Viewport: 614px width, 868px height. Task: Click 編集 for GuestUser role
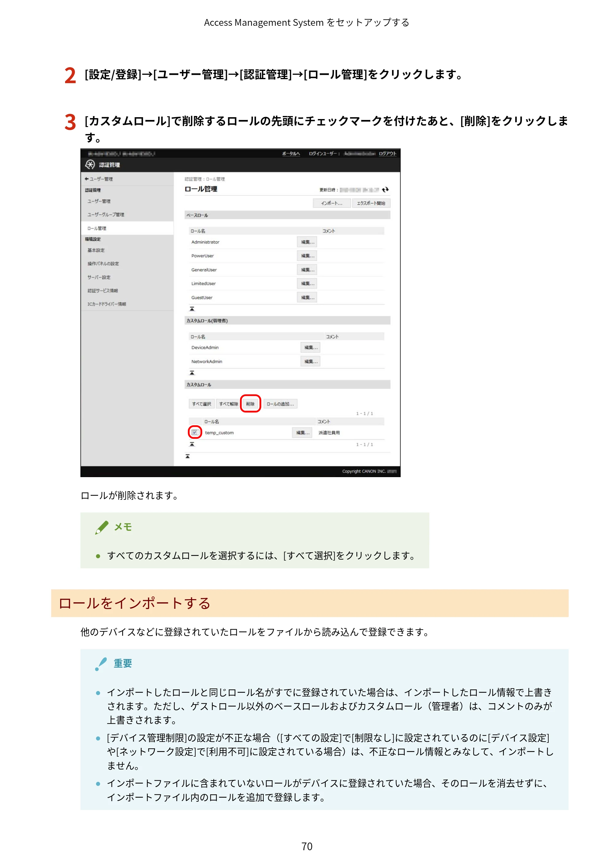click(307, 298)
